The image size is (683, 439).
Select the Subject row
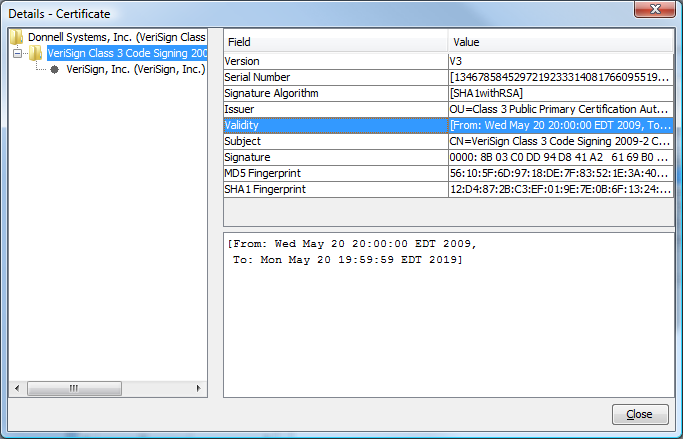click(x=335, y=141)
